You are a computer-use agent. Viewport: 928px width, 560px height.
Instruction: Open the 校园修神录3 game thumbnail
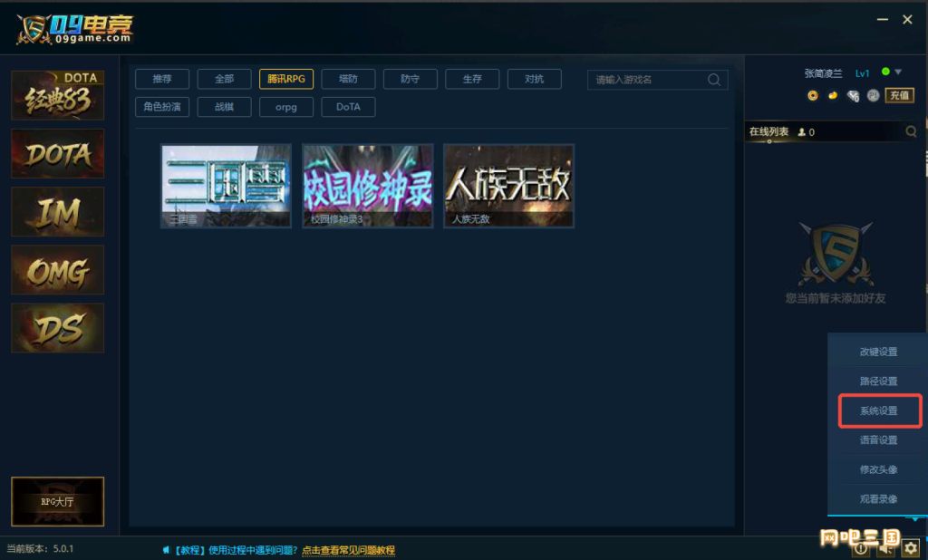tap(368, 186)
